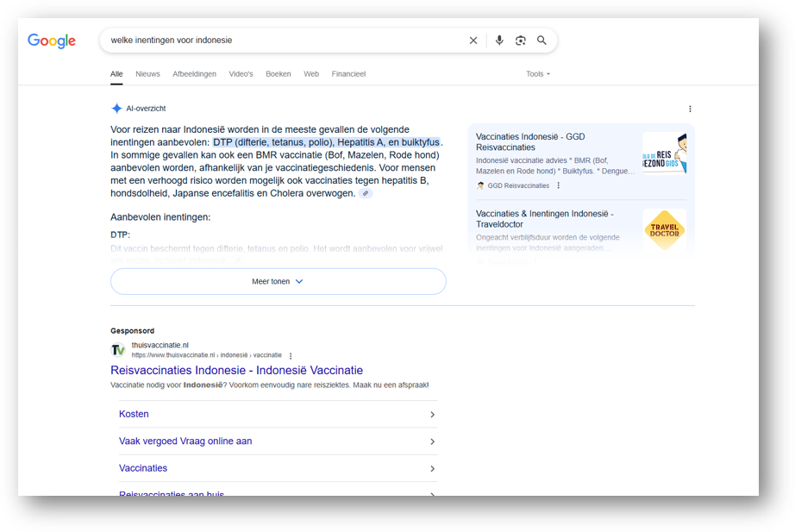Expand the Kosten sitelink row
The height and width of the screenshot is (532, 795).
point(278,414)
